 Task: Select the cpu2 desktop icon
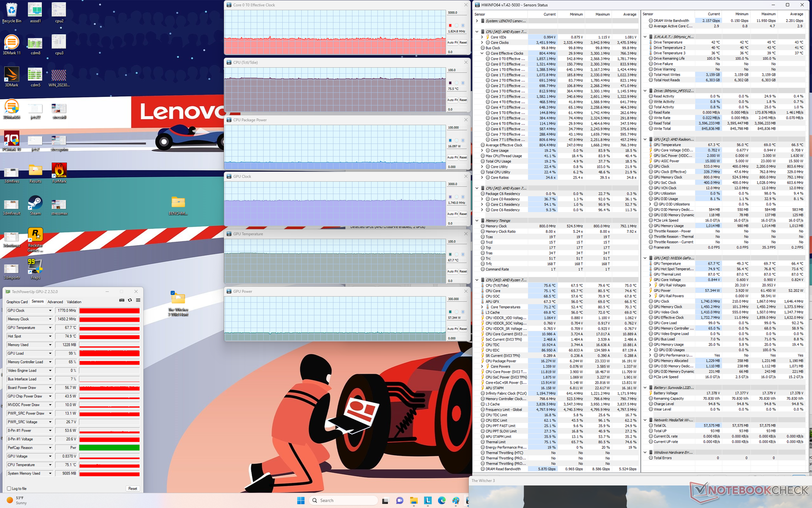59,13
